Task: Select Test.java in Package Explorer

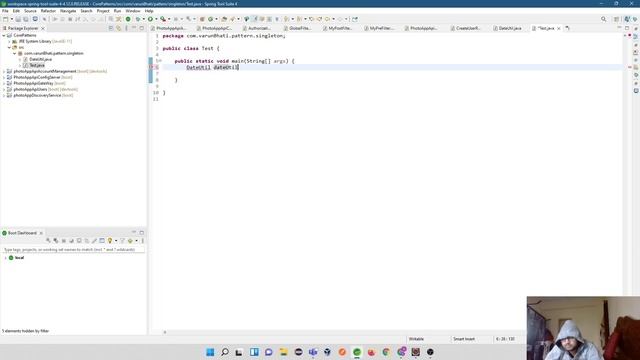Action: coord(37,65)
